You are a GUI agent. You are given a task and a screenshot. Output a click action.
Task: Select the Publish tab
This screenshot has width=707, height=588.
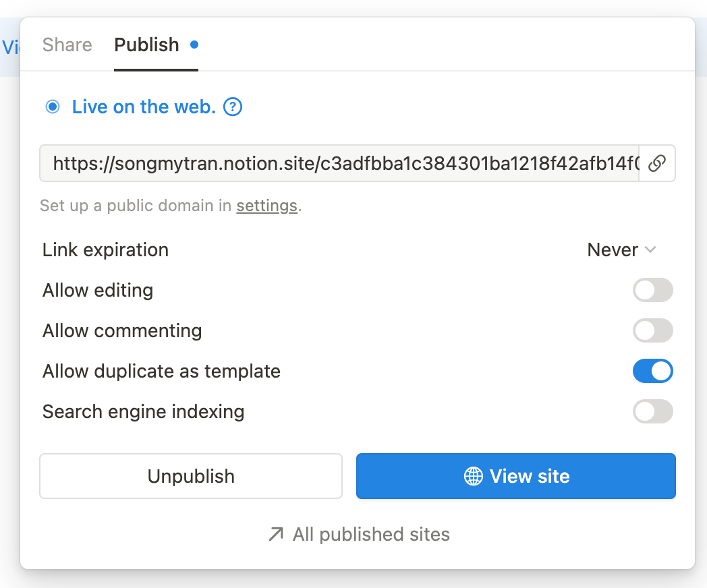pyautogui.click(x=156, y=45)
